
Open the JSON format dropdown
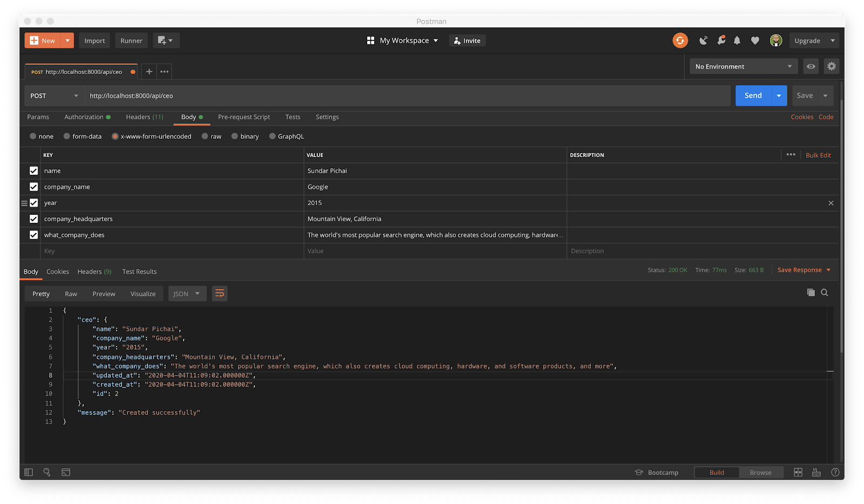(187, 294)
